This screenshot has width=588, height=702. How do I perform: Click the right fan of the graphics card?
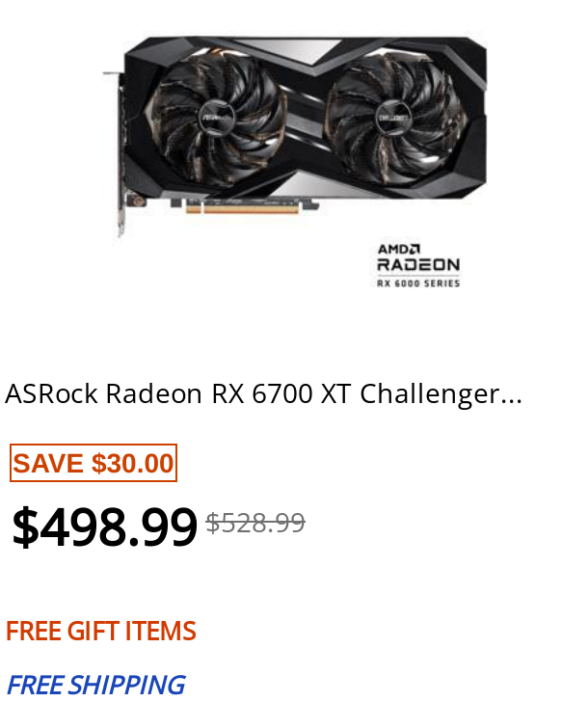click(393, 119)
